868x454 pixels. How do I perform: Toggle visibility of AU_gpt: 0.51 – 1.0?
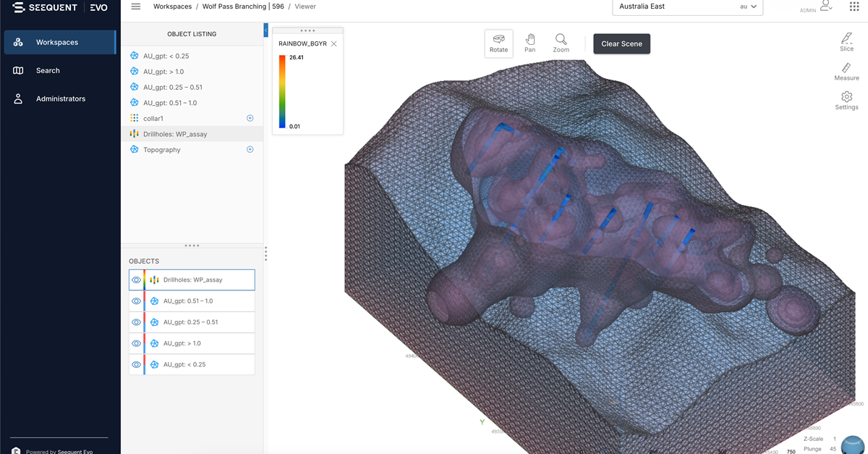point(136,301)
